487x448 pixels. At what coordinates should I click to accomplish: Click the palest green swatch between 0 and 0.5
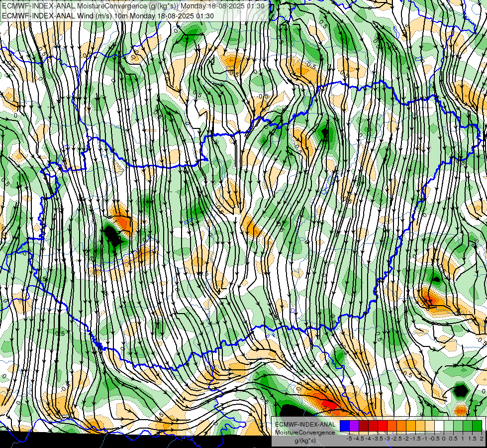click(x=449, y=426)
